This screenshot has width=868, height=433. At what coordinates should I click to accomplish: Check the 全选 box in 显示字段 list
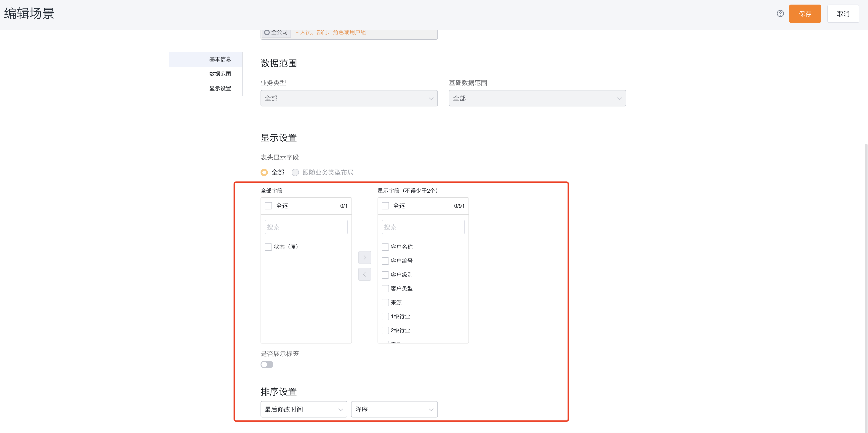click(385, 205)
